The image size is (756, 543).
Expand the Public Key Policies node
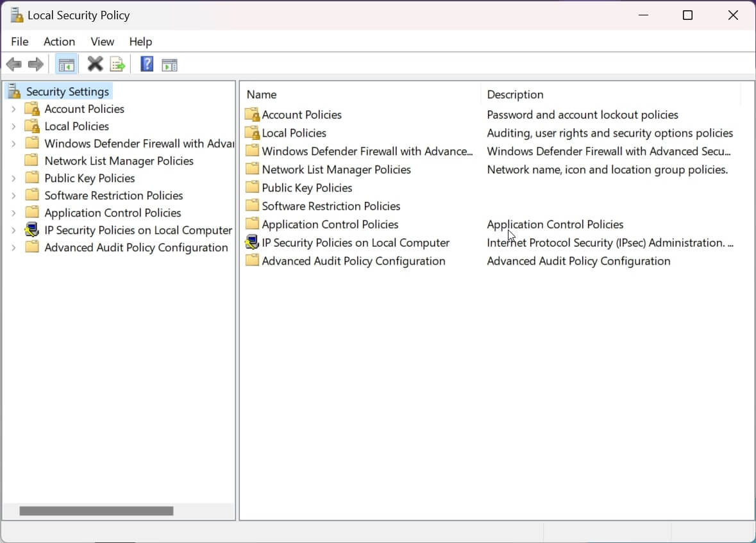pyautogui.click(x=13, y=178)
